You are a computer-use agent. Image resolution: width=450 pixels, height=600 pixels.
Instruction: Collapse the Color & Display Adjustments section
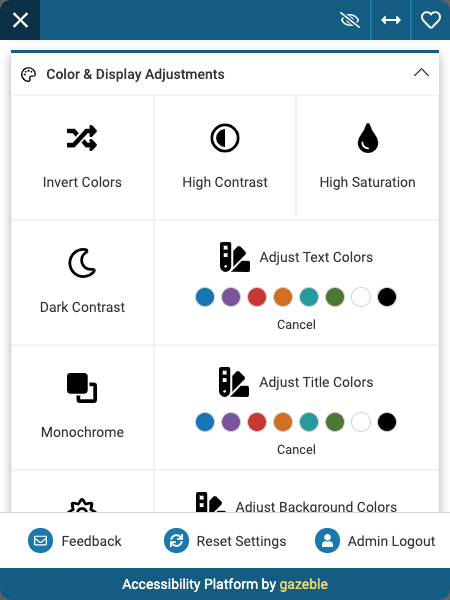(421, 73)
